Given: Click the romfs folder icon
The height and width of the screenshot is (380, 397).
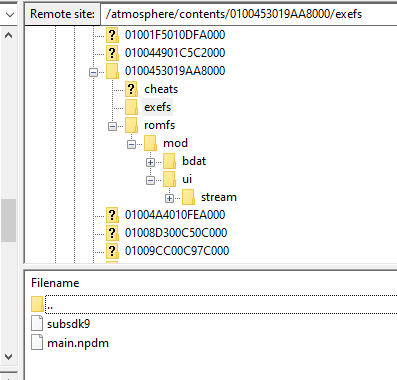Looking at the screenshot, I should point(131,125).
